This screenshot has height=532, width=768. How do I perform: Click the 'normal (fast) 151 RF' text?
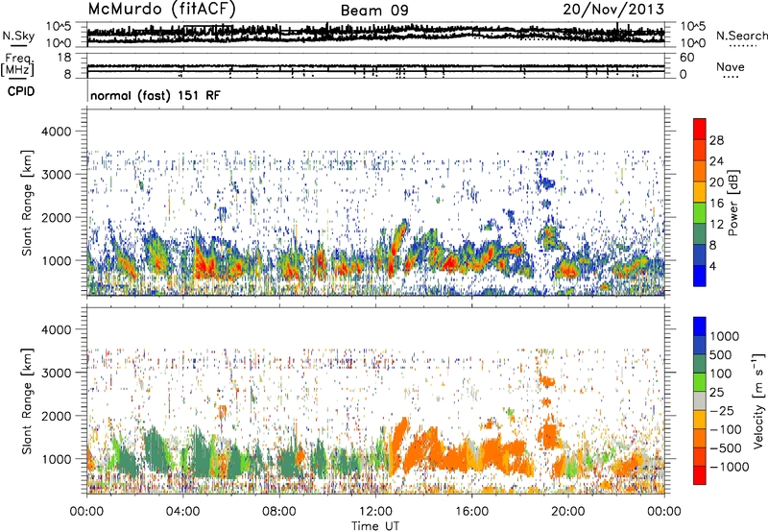[156, 95]
